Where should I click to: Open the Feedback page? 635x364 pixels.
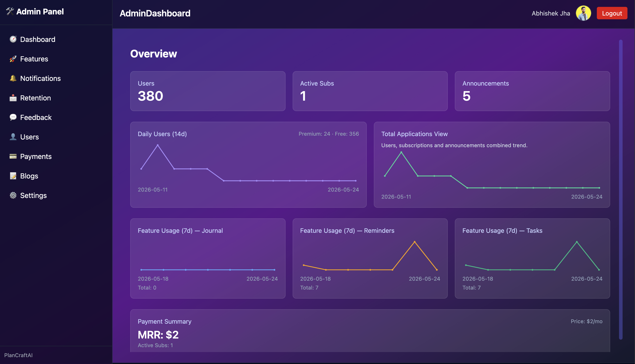[56, 117]
